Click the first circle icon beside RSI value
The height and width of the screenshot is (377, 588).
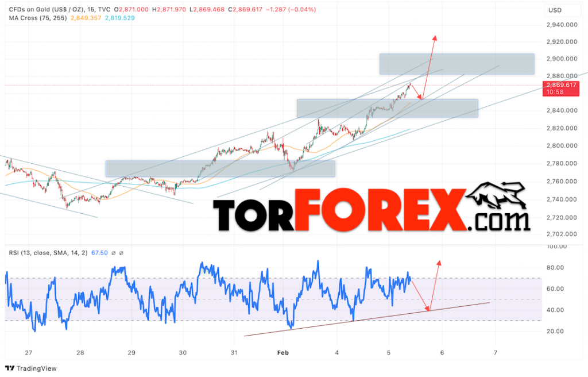pos(114,253)
